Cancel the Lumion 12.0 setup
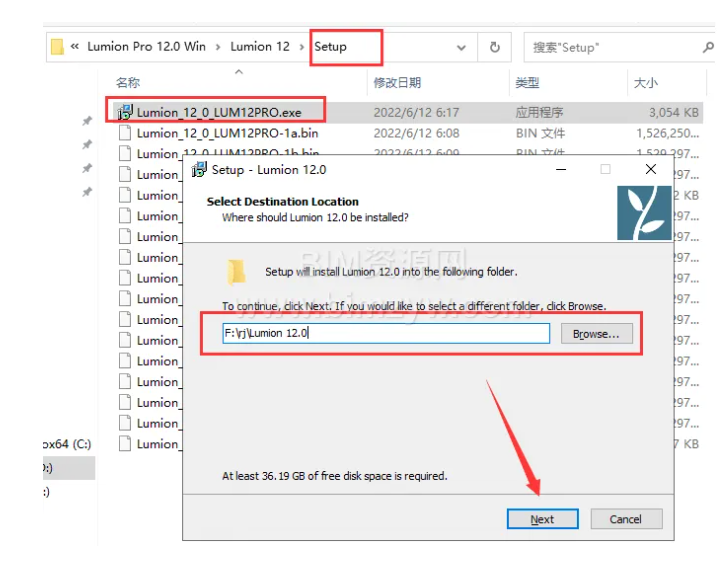This screenshot has height=569, width=717. click(626, 519)
